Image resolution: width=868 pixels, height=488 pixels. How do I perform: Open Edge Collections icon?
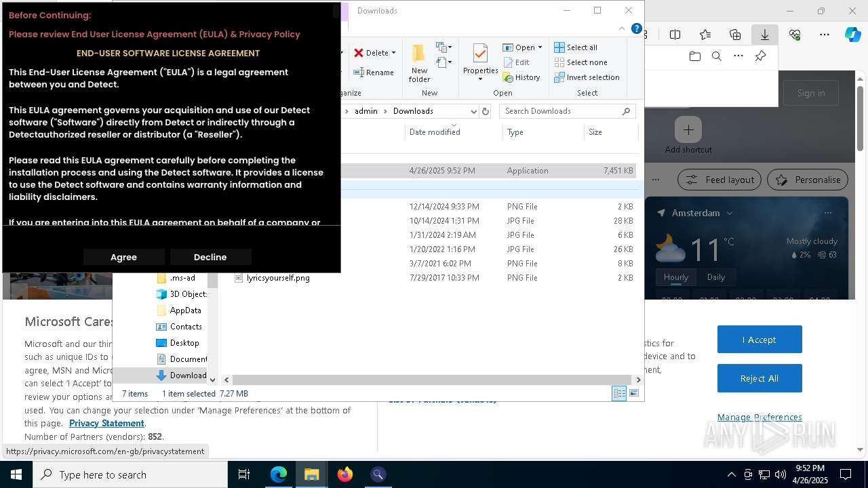[735, 35]
